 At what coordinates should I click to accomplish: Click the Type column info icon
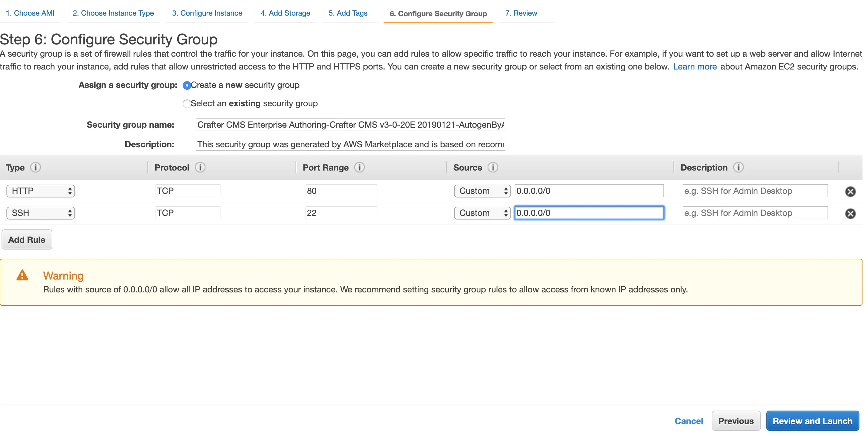[x=36, y=167]
